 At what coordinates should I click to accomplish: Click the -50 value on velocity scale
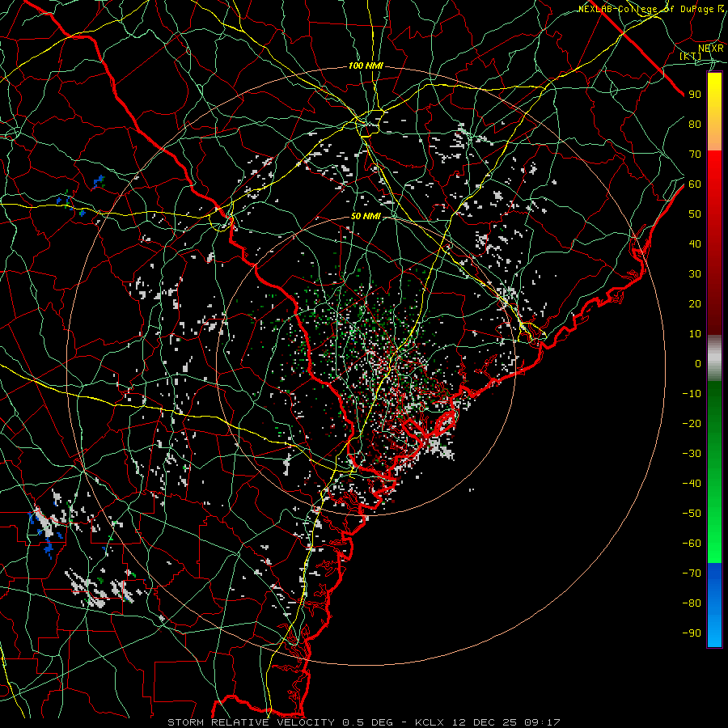692,514
